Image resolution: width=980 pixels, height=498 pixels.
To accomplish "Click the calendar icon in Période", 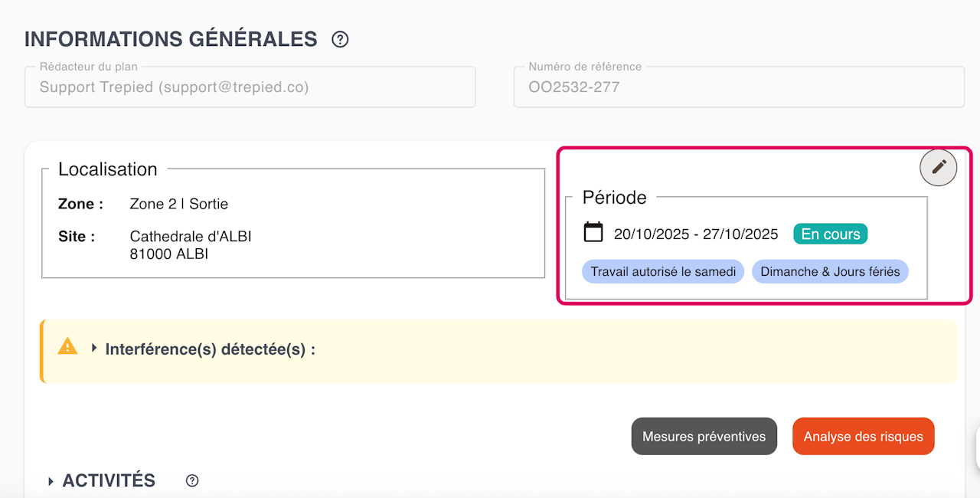I will [594, 232].
